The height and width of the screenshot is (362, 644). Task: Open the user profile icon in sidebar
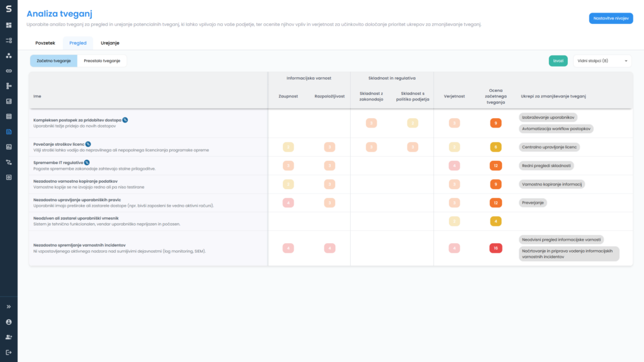pos(9,322)
